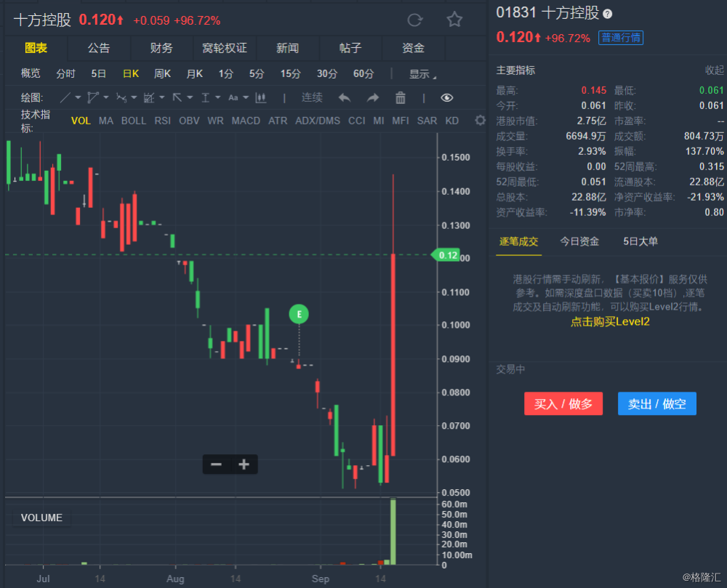Image resolution: width=727 pixels, height=588 pixels.
Task: Toggle 连续 continuous drawing mode
Action: 312,98
